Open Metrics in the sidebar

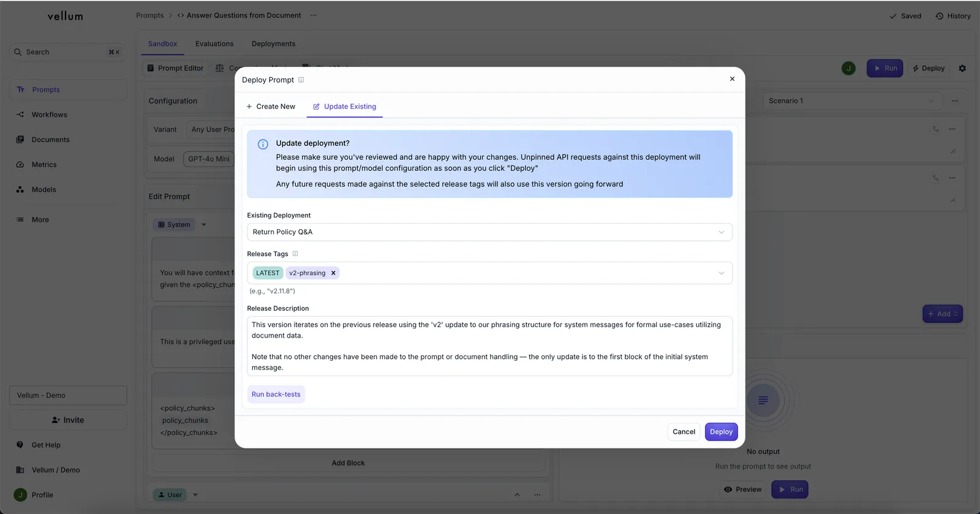coord(68,165)
